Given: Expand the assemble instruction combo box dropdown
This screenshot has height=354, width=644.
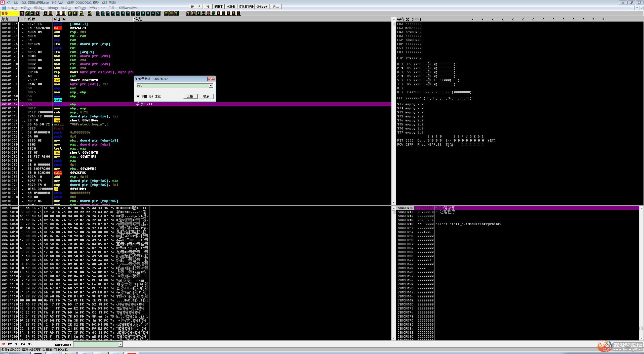Looking at the screenshot, I should pyautogui.click(x=211, y=86).
